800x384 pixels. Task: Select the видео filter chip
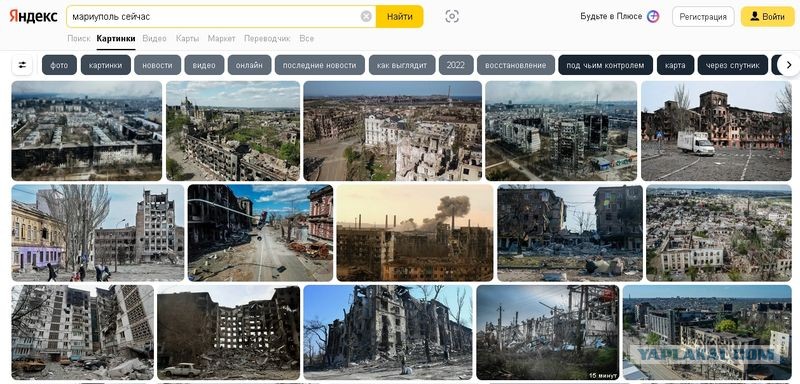click(205, 65)
